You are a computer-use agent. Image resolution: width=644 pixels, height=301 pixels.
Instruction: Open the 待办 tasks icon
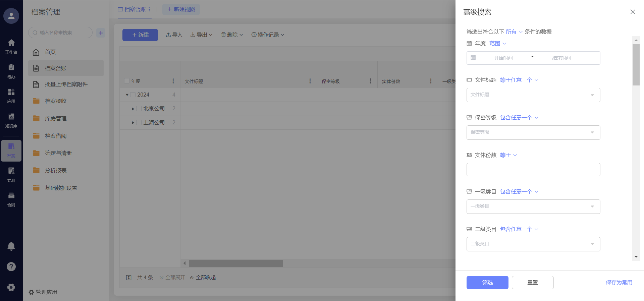click(11, 71)
